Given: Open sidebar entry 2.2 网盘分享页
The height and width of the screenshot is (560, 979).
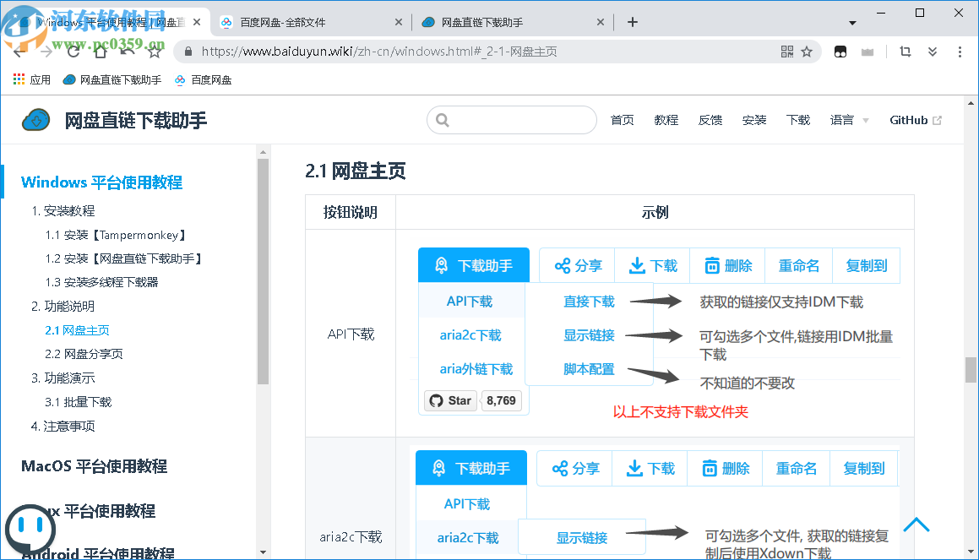Looking at the screenshot, I should tap(84, 354).
